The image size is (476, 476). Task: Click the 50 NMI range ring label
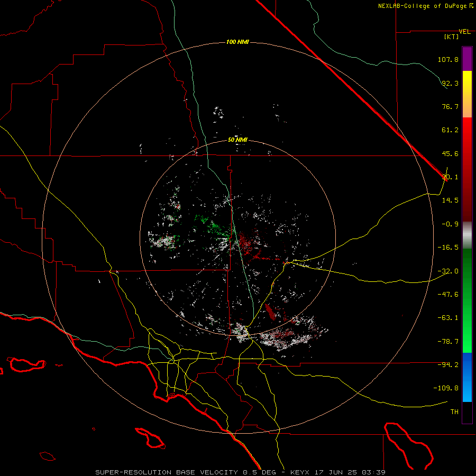(x=237, y=140)
